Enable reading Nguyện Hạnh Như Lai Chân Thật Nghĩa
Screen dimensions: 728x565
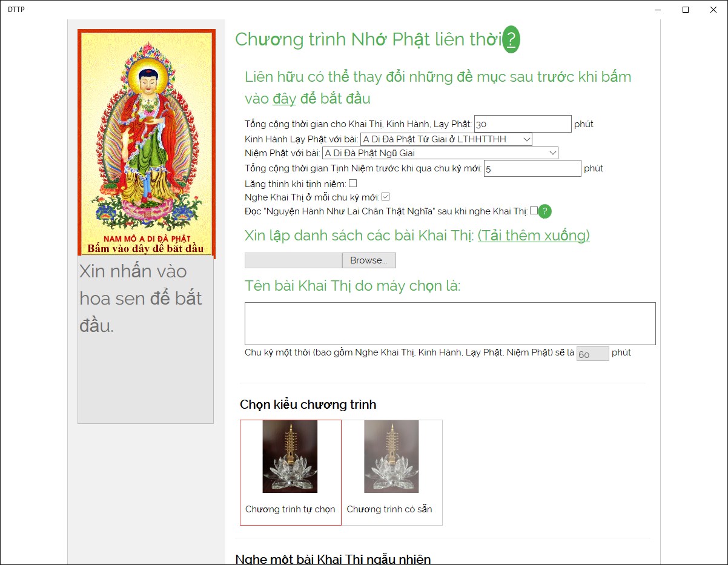point(534,211)
